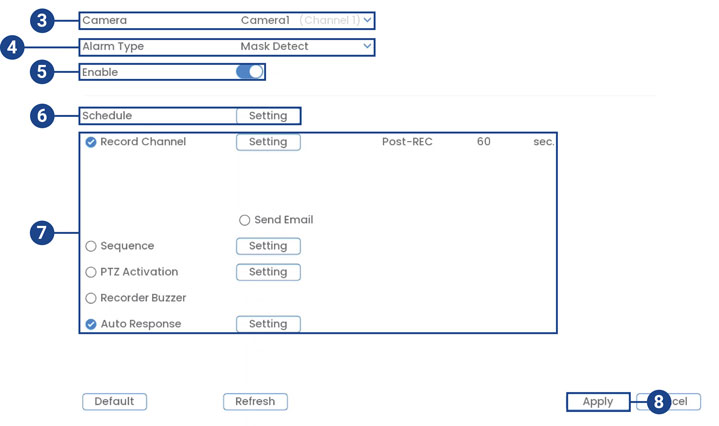Click the step 6 numbered callout badge
This screenshot has width=719, height=426.
tap(41, 116)
